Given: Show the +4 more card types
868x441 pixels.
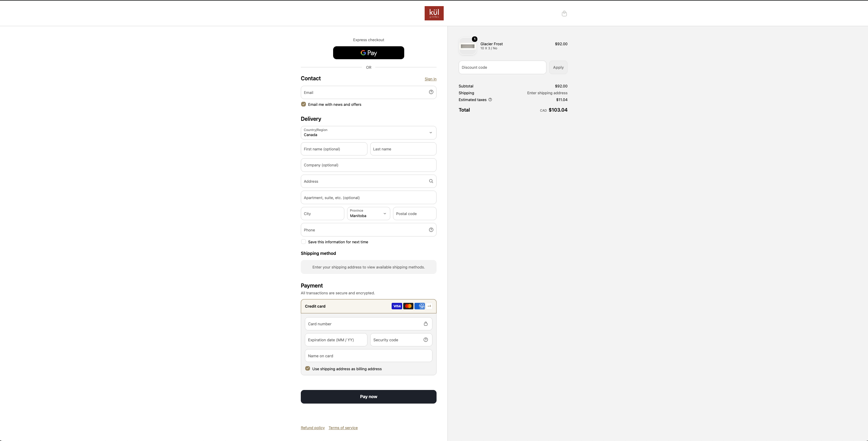Looking at the screenshot, I should click(429, 306).
